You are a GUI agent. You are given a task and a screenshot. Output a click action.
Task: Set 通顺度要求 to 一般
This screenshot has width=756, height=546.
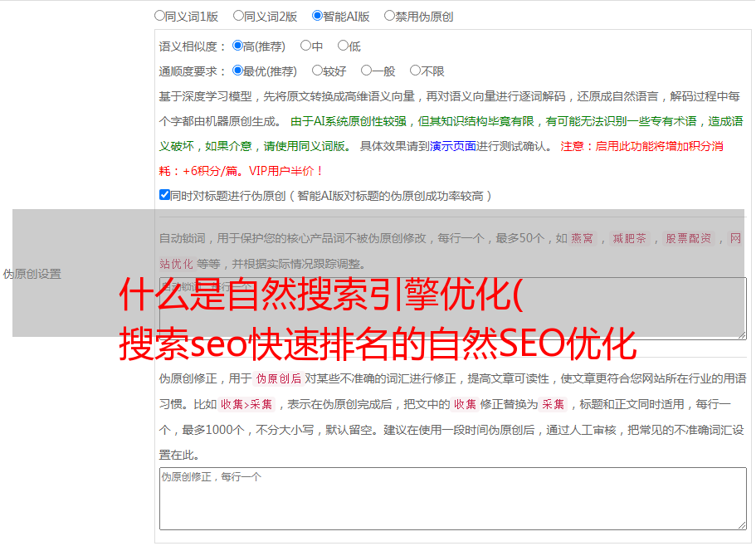[x=367, y=71]
